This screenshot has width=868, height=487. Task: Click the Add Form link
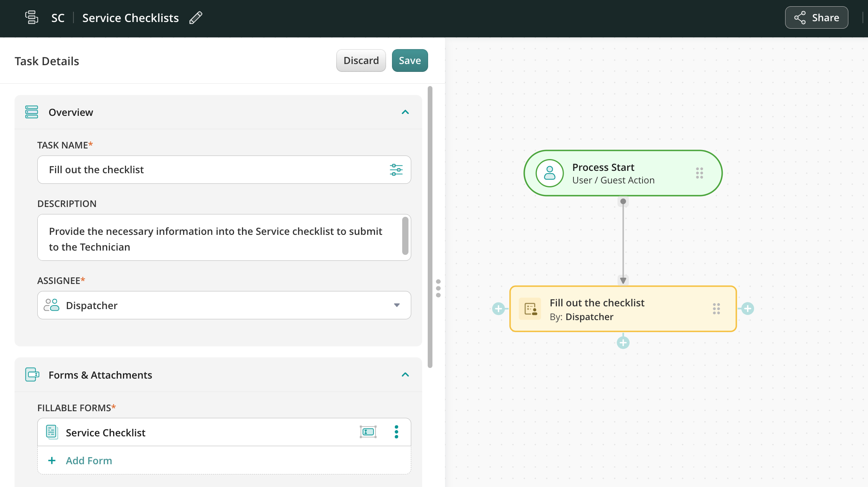[x=89, y=460]
